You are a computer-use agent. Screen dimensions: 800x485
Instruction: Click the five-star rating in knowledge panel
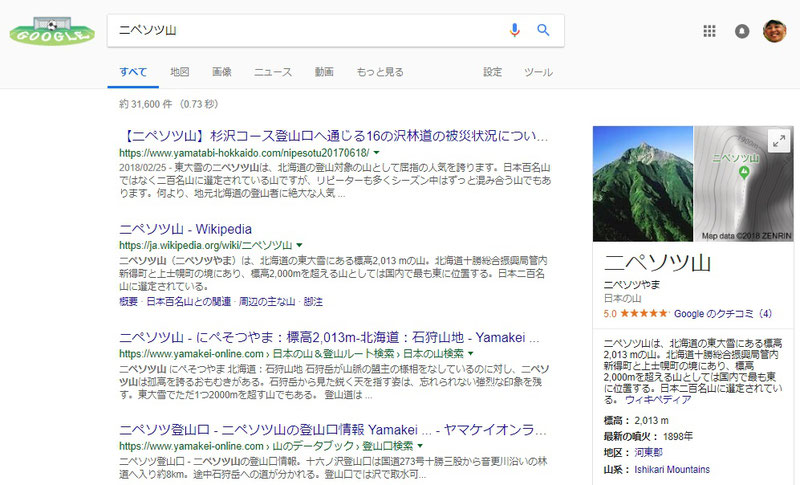tap(644, 314)
